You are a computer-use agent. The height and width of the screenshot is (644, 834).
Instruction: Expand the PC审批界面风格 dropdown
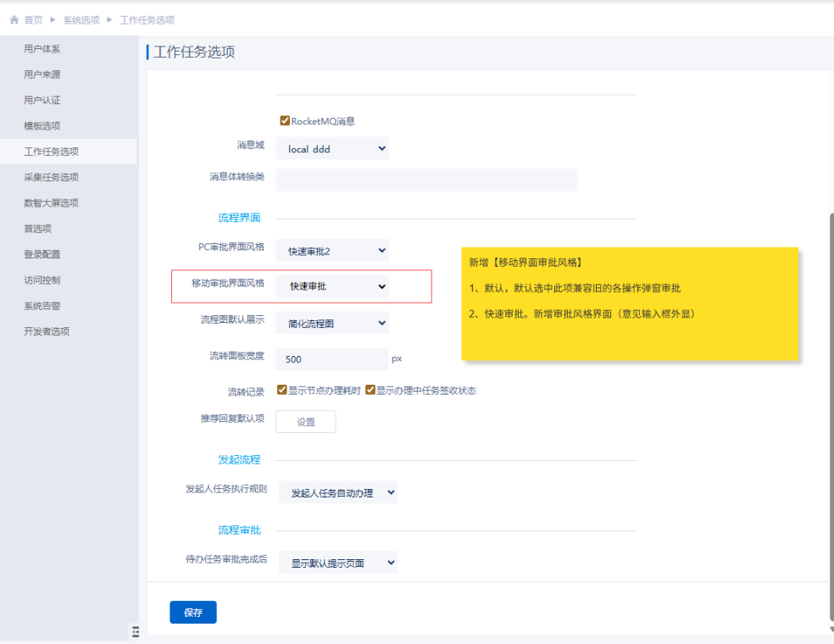pos(332,251)
